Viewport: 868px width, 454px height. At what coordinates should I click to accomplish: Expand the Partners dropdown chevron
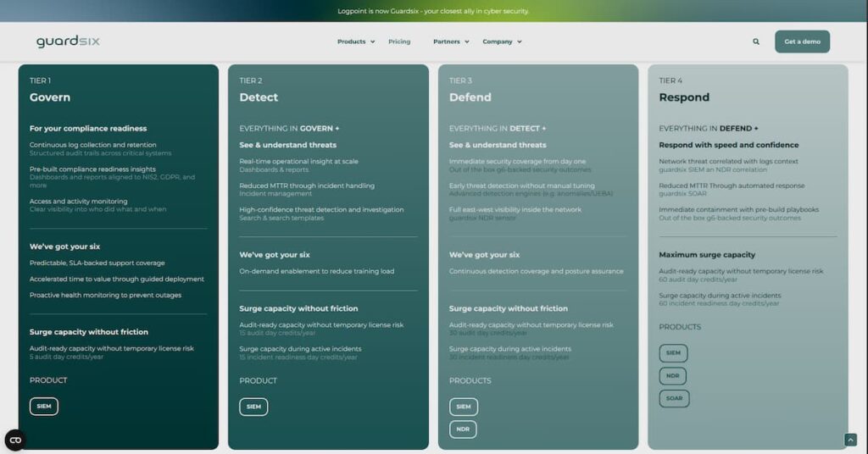point(467,42)
